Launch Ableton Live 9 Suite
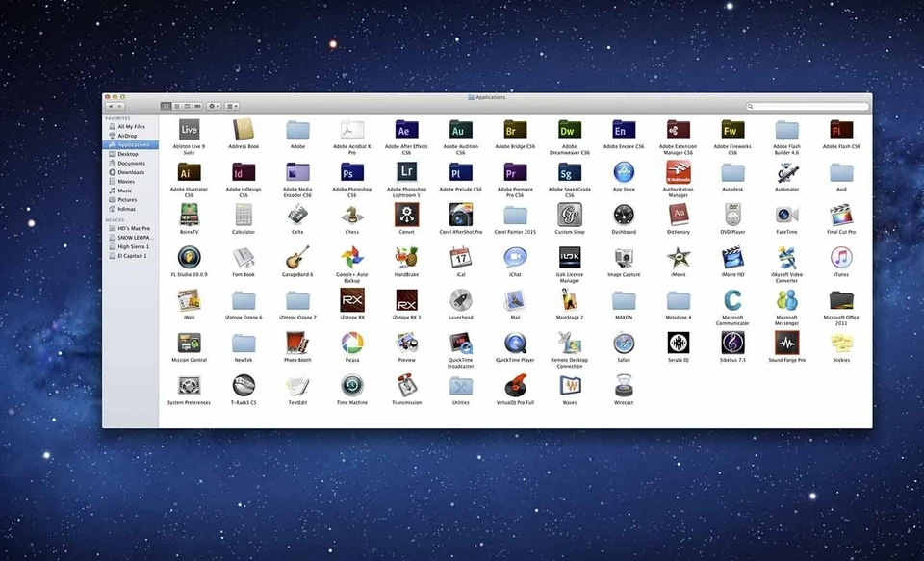Screen dimensions: 924x561 click(188, 130)
